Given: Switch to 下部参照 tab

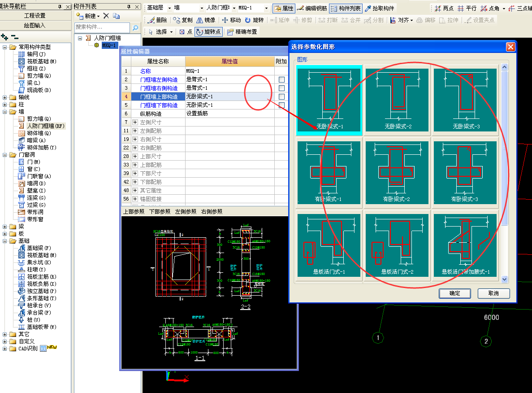Looking at the screenshot, I should click(160, 212).
